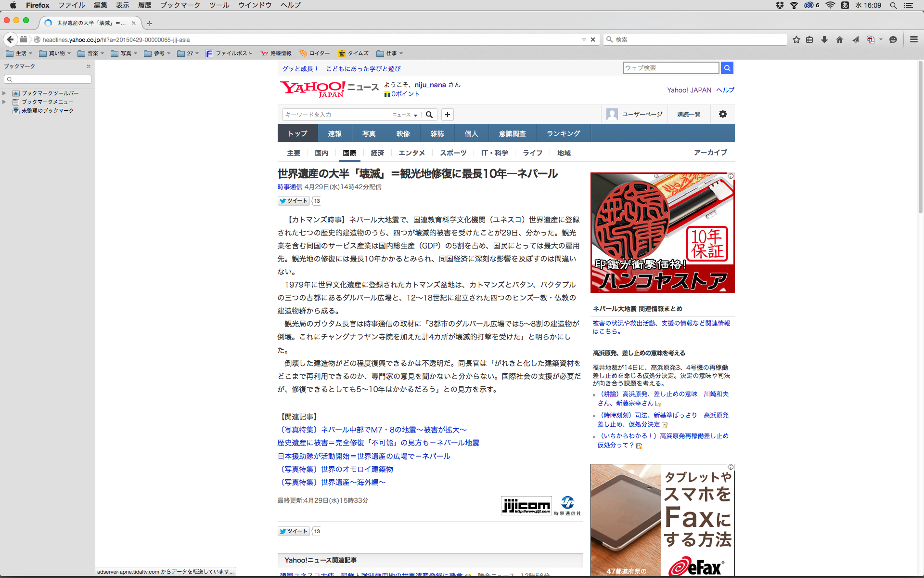
Task: Go to the Firefox home page icon
Action: pos(840,39)
